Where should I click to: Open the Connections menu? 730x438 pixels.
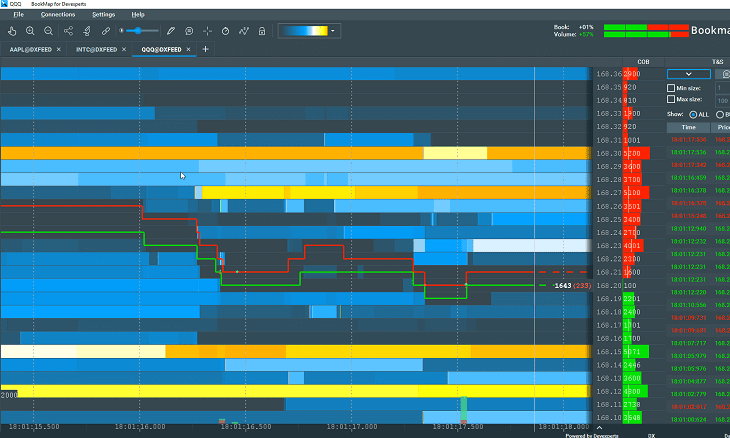click(58, 14)
